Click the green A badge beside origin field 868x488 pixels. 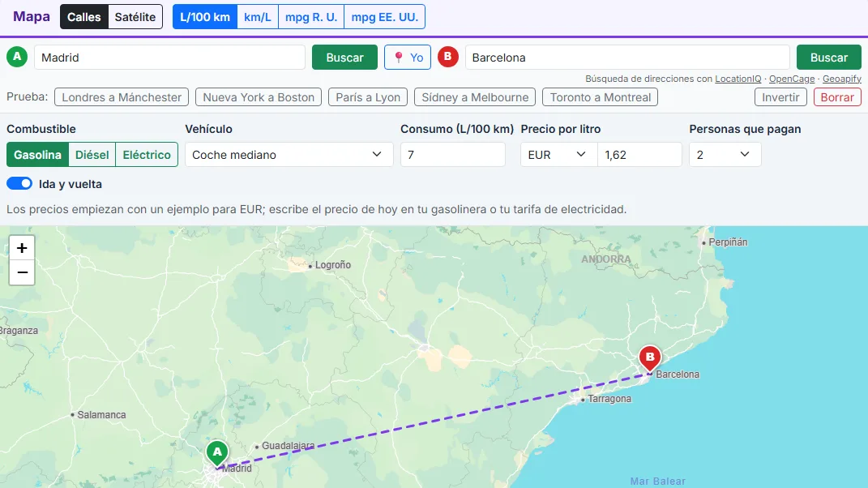17,57
